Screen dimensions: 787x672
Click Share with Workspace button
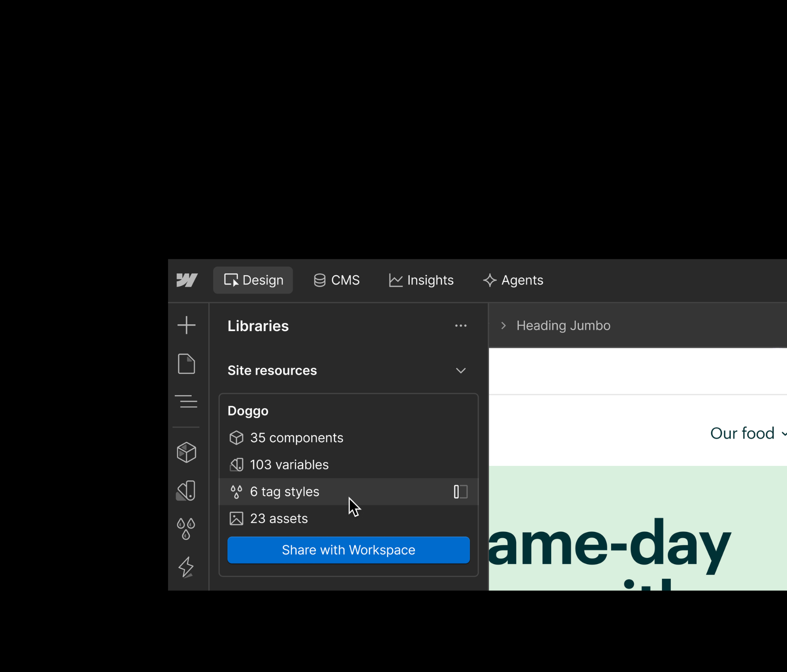point(349,550)
